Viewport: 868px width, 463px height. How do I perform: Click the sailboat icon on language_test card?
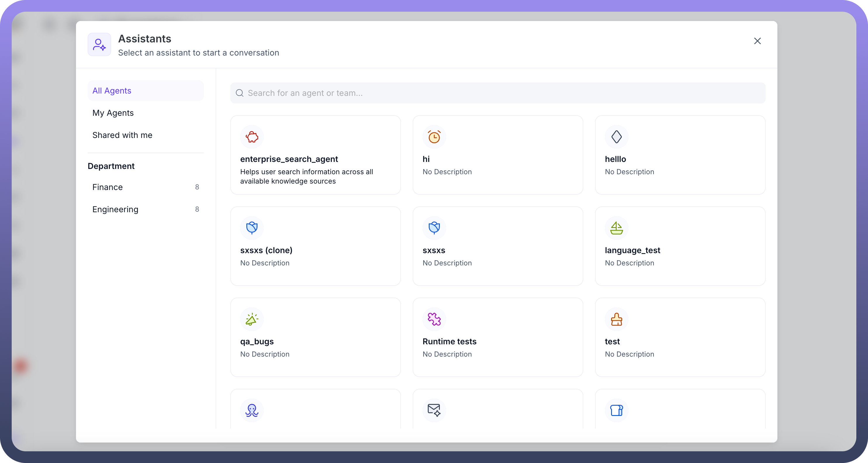coord(616,228)
